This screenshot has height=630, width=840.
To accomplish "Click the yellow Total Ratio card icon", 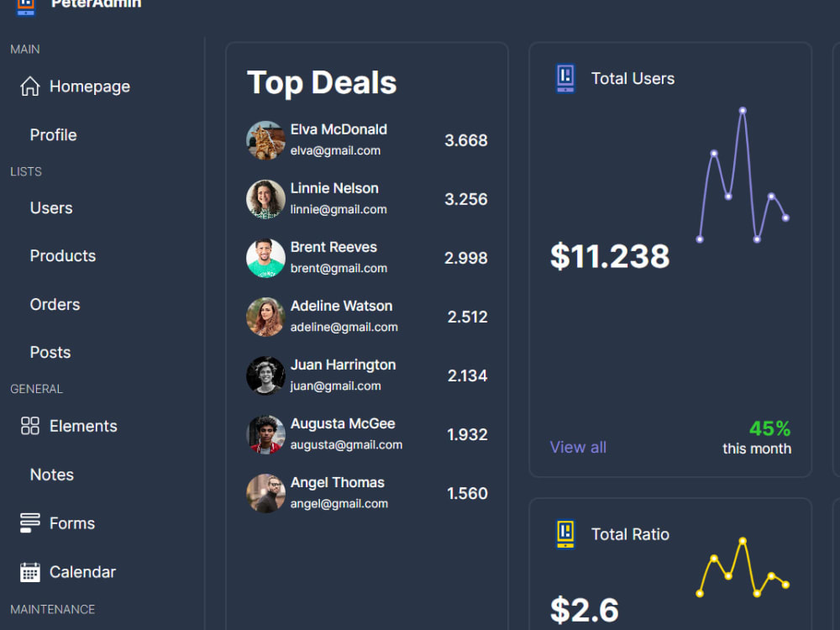I will [565, 534].
